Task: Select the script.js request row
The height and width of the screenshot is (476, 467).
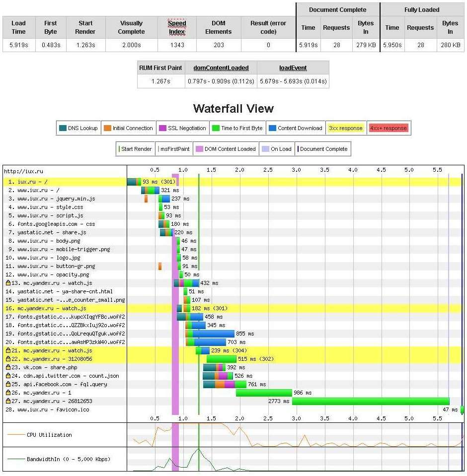Action: 233,215
